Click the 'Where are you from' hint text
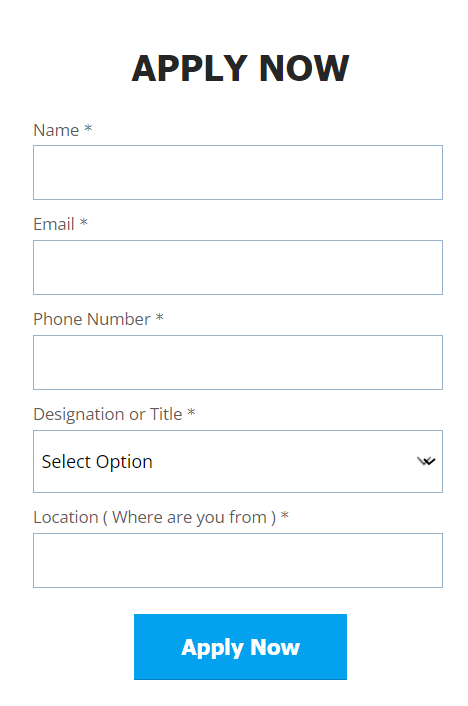The width and height of the screenshot is (468, 706). 190,518
